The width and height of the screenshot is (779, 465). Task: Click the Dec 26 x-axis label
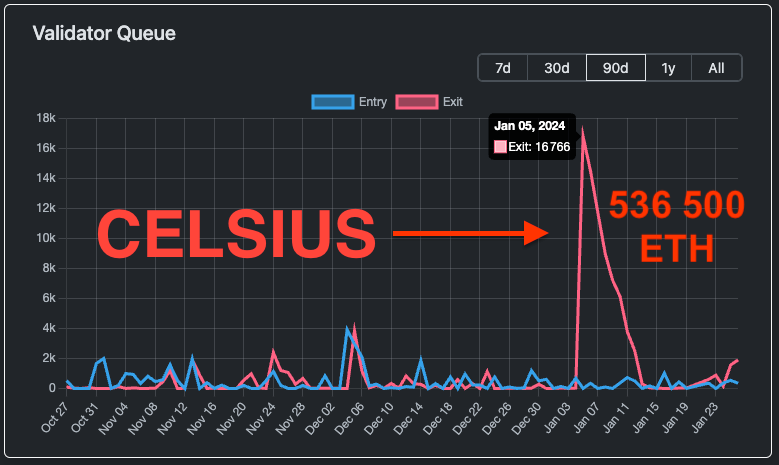(x=496, y=418)
